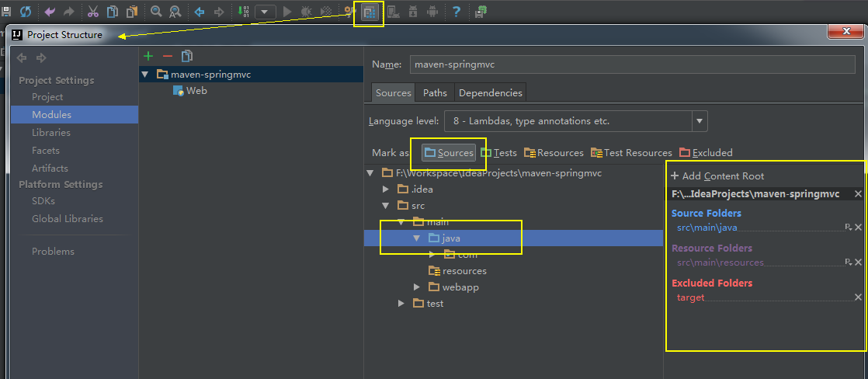Switch to the Paths tab
This screenshot has height=379, width=868.
(435, 93)
